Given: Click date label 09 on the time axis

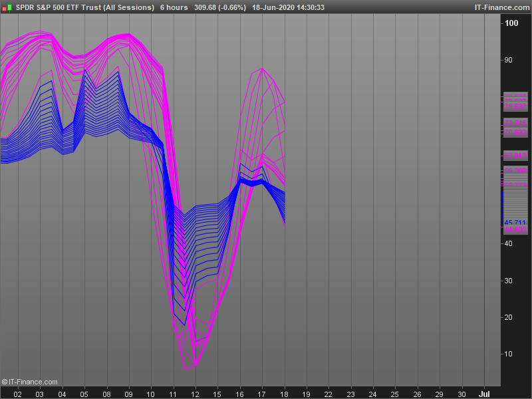Looking at the screenshot, I should click(x=128, y=394).
